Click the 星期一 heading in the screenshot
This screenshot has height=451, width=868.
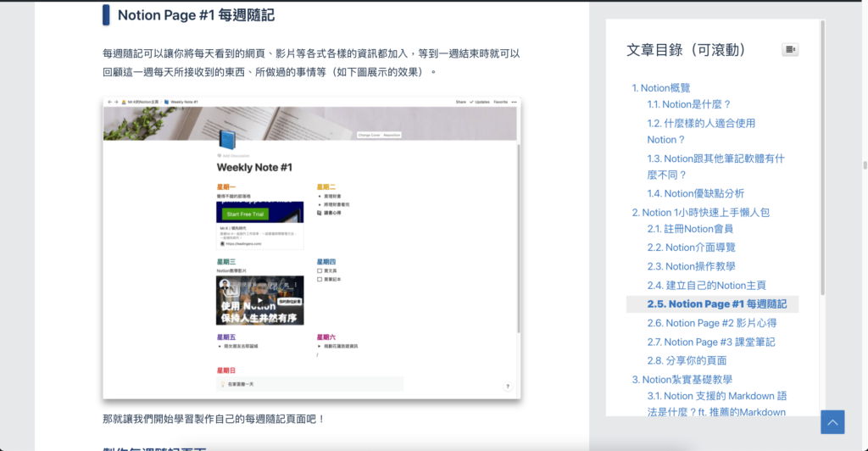[x=225, y=187]
